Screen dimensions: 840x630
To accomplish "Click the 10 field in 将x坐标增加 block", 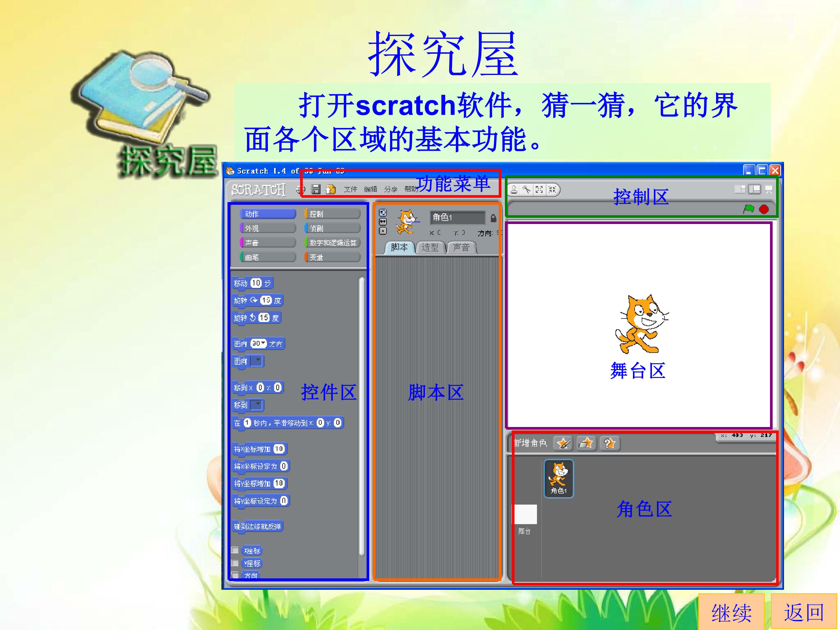I will [x=279, y=449].
